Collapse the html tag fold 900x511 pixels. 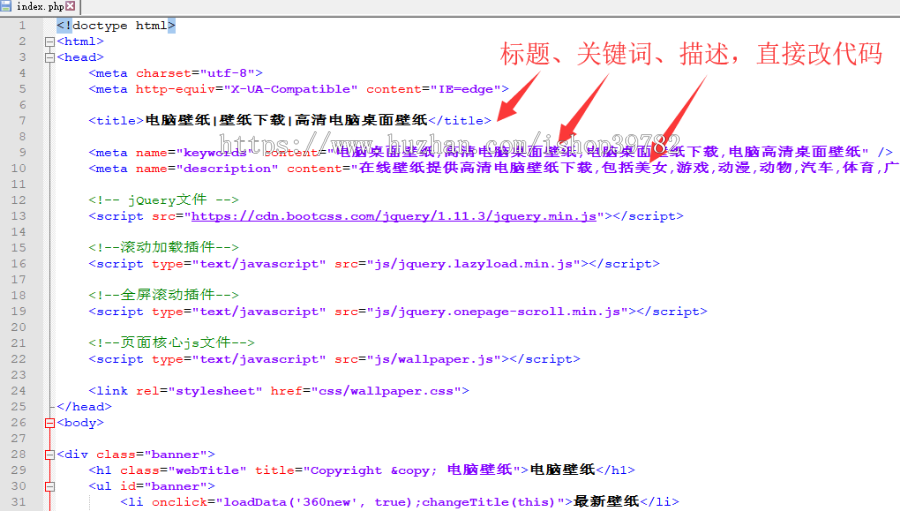point(50,42)
